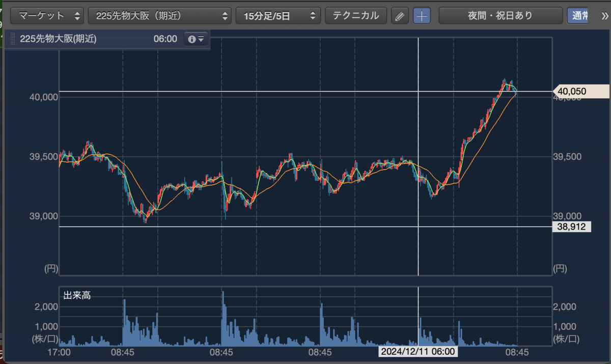Change the 15分足/5日 timeframe dropdown
The width and height of the screenshot is (611, 364).
click(278, 15)
